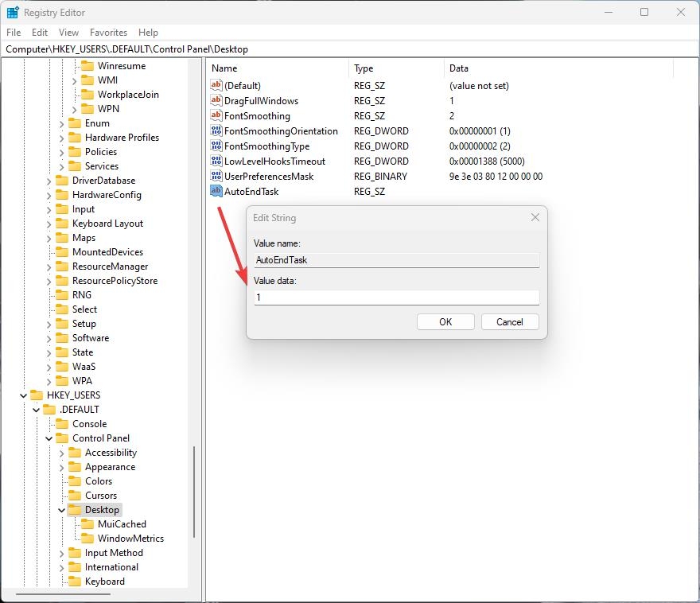This screenshot has height=603, width=700.
Task: Click the WindowMetrics folder icon
Action: pos(87,539)
